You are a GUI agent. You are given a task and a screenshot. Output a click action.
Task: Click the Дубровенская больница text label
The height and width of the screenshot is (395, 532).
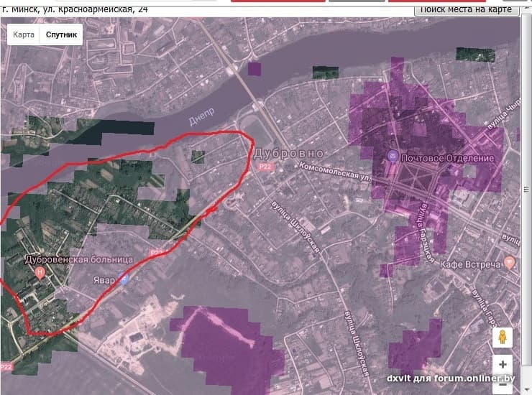[79, 260]
